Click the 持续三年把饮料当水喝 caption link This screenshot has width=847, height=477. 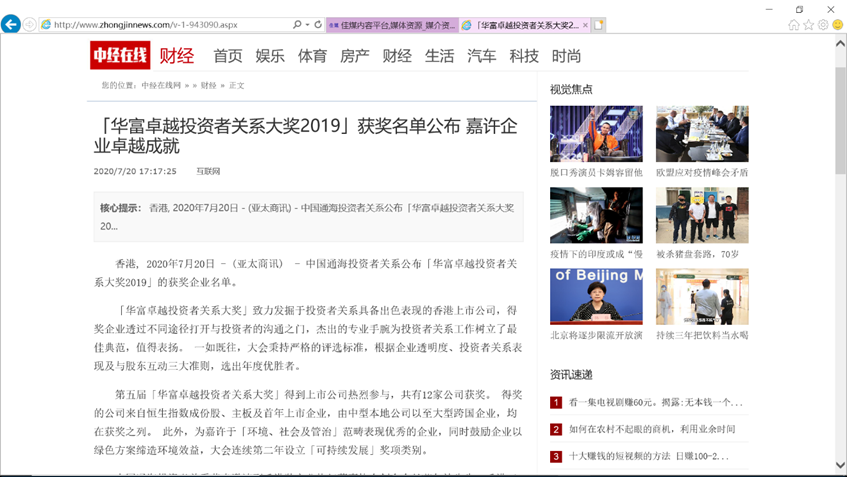pyautogui.click(x=702, y=335)
